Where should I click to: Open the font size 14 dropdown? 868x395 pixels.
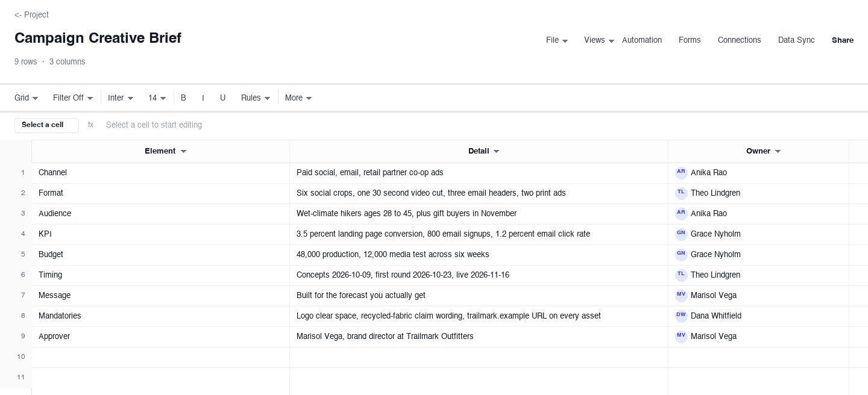click(157, 98)
